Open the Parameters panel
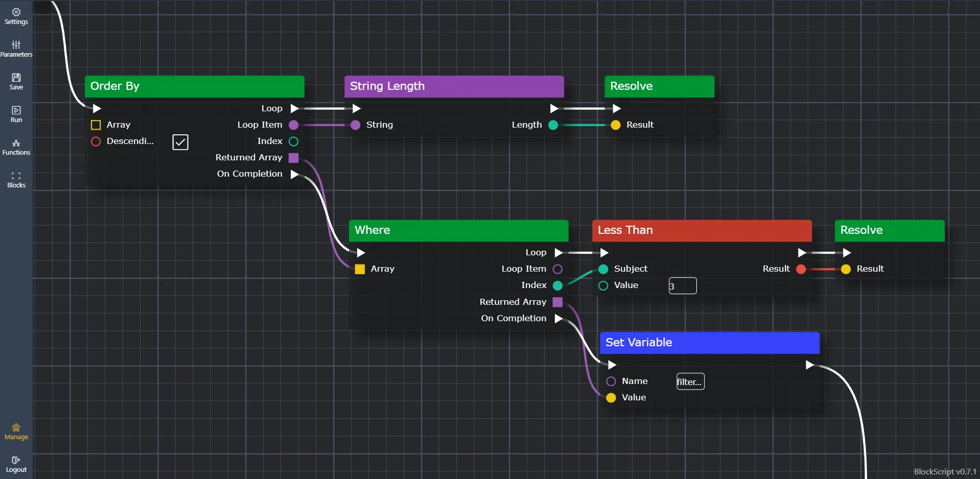 [x=16, y=49]
